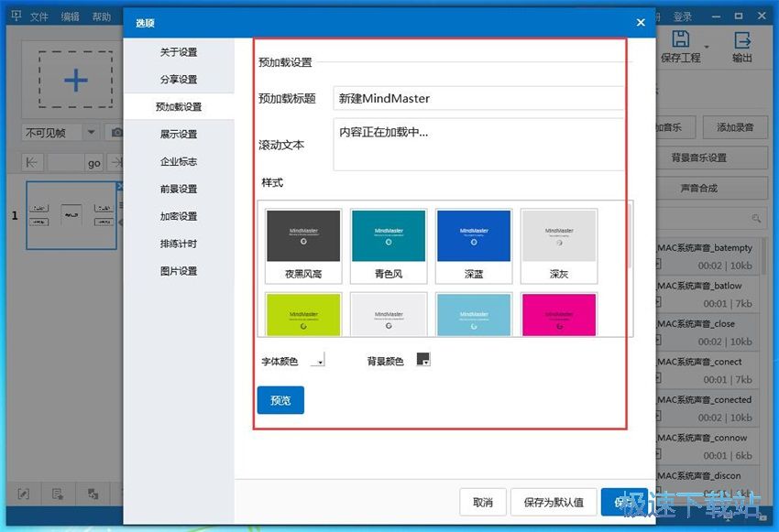The height and width of the screenshot is (532, 779).
Task: Select 图片设置 in the options sidebar
Action: click(x=179, y=271)
